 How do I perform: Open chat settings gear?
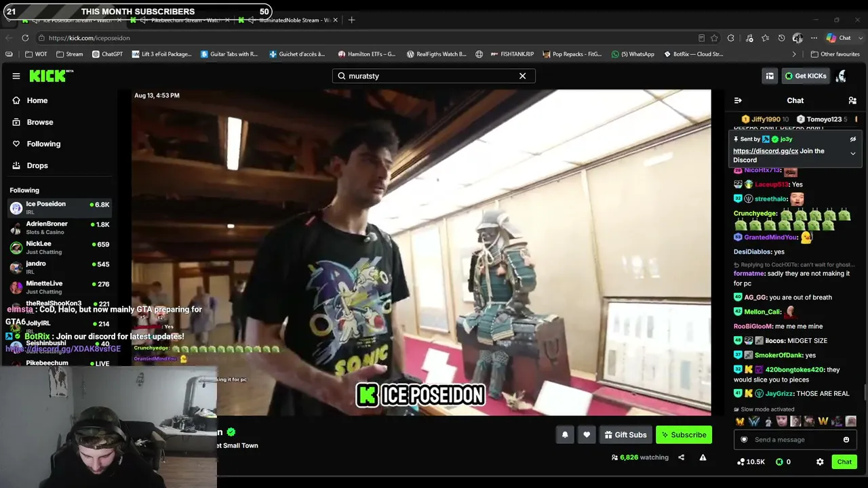820,462
